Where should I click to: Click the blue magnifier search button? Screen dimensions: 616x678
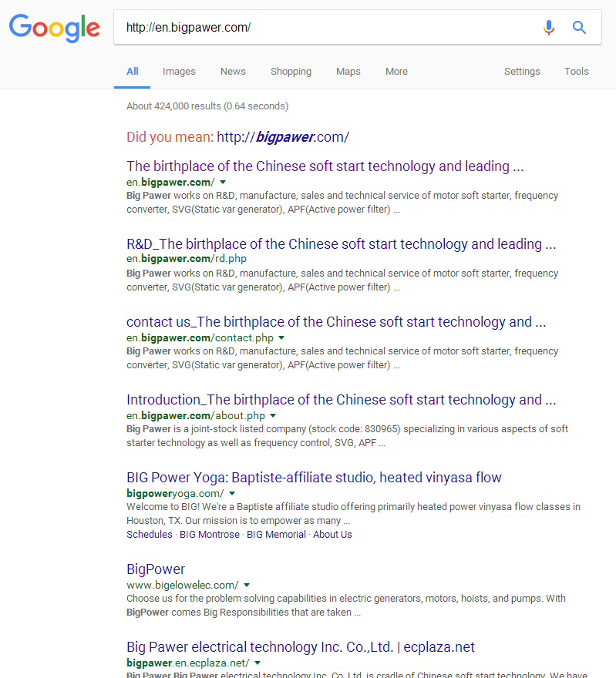pyautogui.click(x=579, y=28)
